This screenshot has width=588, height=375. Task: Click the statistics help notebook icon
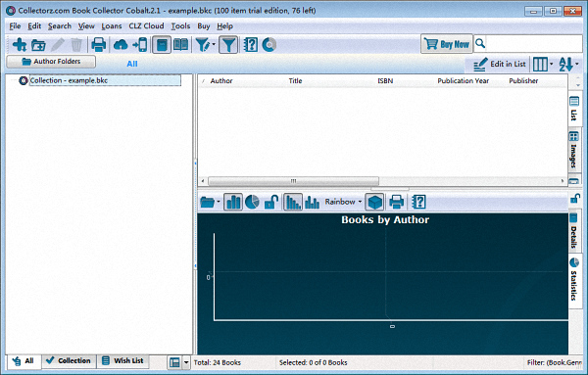tap(418, 203)
